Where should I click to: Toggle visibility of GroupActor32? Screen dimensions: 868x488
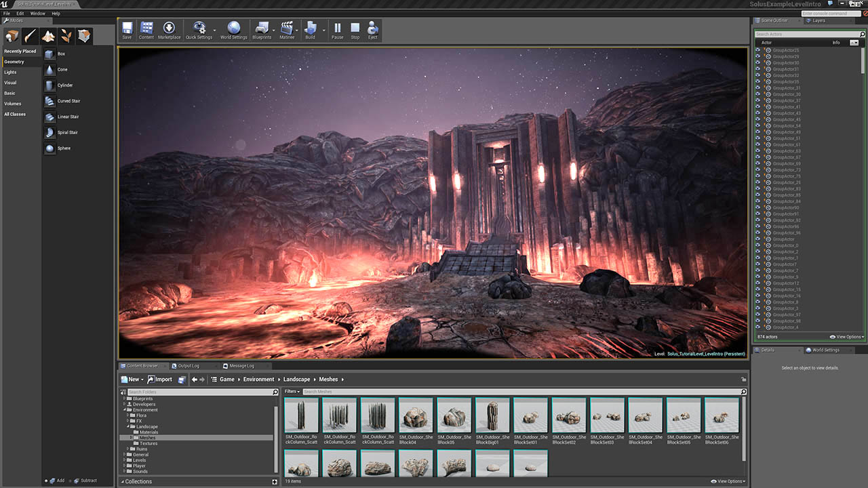757,75
